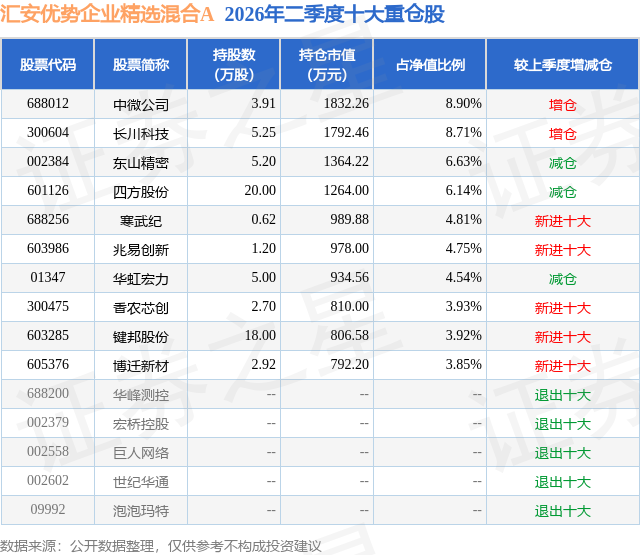Click the 8.90% net value ratio cell
The image size is (640, 555).
coord(463,104)
